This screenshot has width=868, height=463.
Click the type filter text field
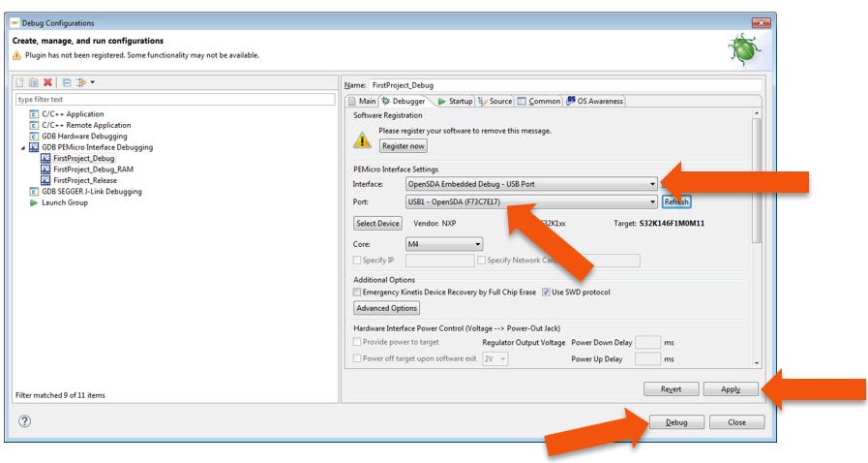(174, 99)
